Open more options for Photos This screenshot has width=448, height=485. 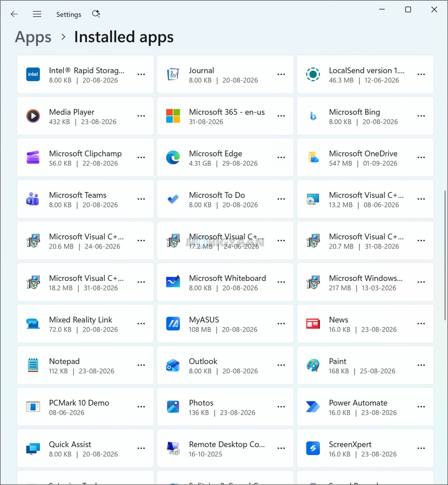click(281, 407)
